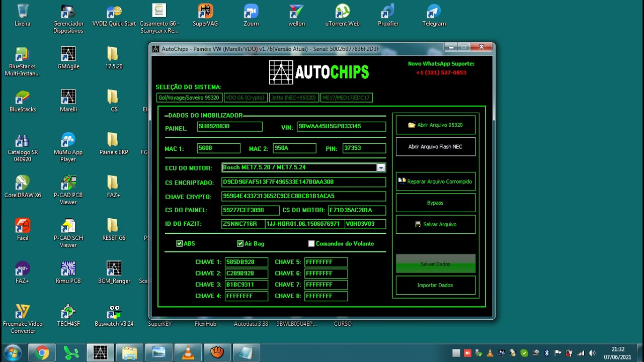Screen dimensions: 644x362
Task: Launch CorelDRAW X6 from desktop
Action: [22, 187]
